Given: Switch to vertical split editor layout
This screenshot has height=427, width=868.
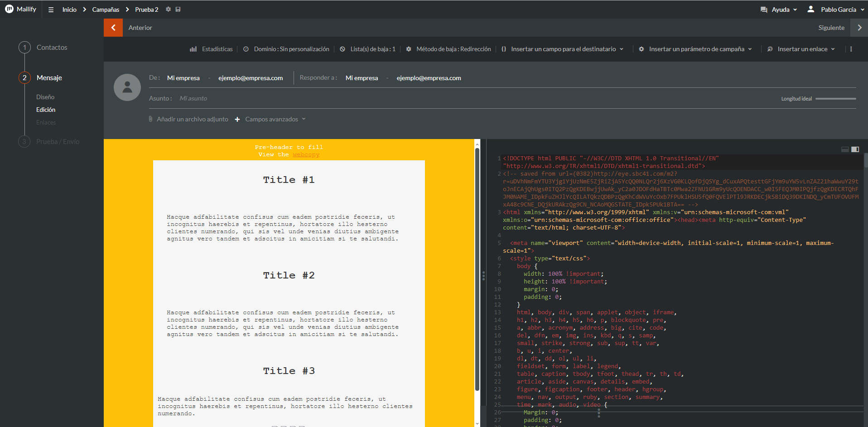Looking at the screenshot, I should pyautogui.click(x=855, y=149).
